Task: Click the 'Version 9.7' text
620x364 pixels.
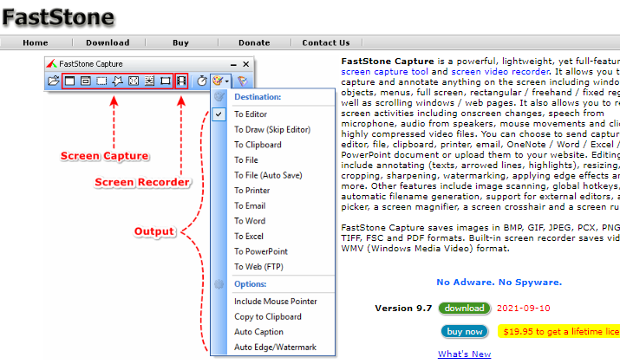Action: tap(403, 309)
